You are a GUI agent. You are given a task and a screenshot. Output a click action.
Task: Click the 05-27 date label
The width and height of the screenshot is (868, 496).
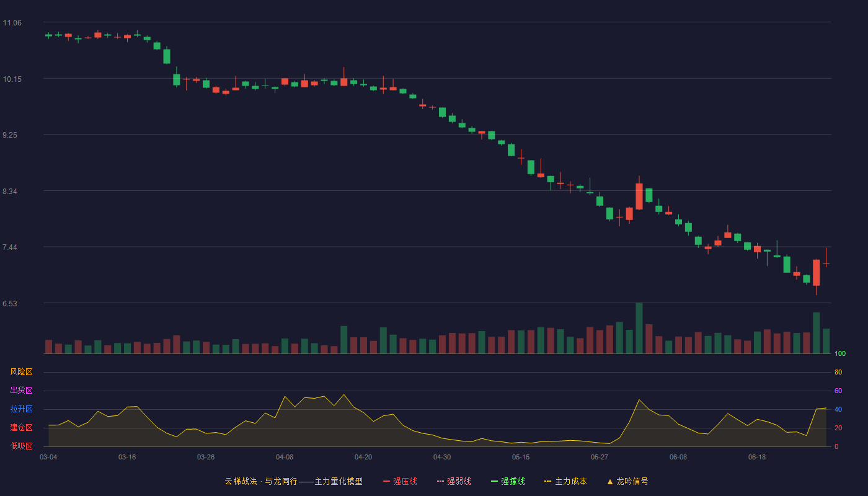(x=600, y=457)
